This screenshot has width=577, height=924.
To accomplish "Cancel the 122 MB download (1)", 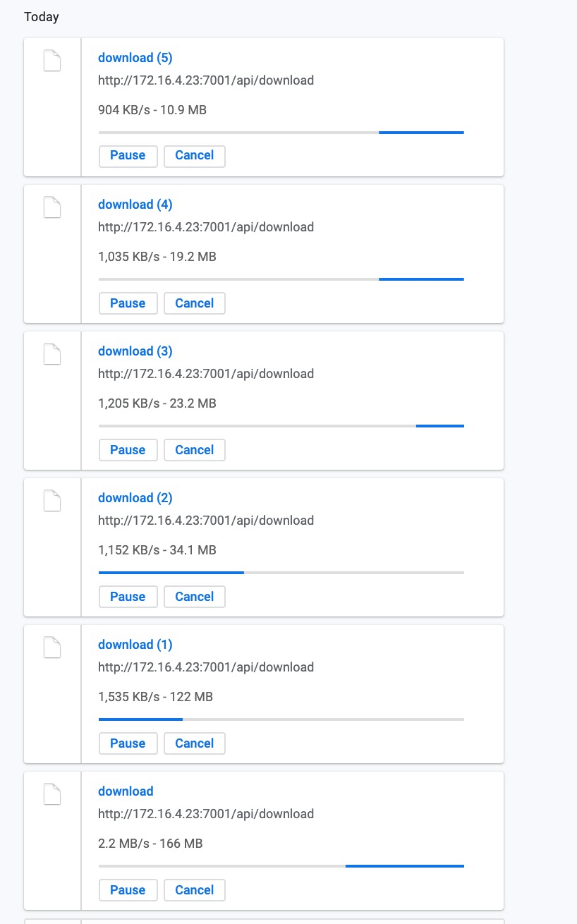I will point(194,743).
